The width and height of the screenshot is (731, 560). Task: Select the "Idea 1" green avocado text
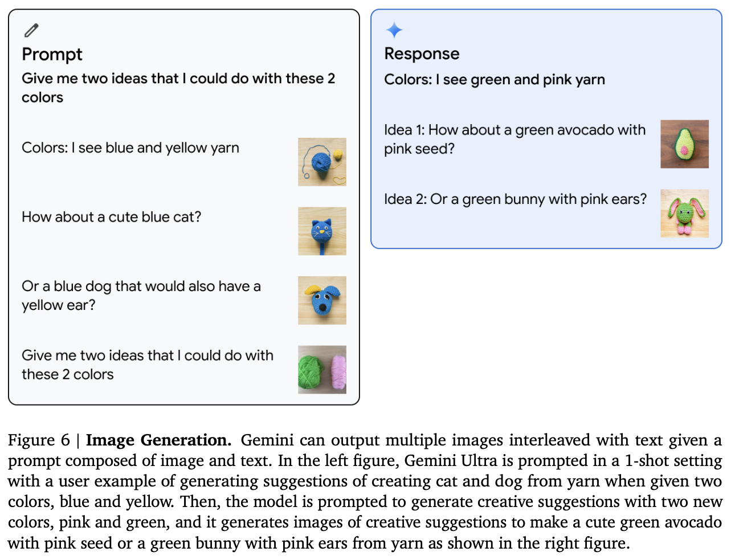pos(514,139)
